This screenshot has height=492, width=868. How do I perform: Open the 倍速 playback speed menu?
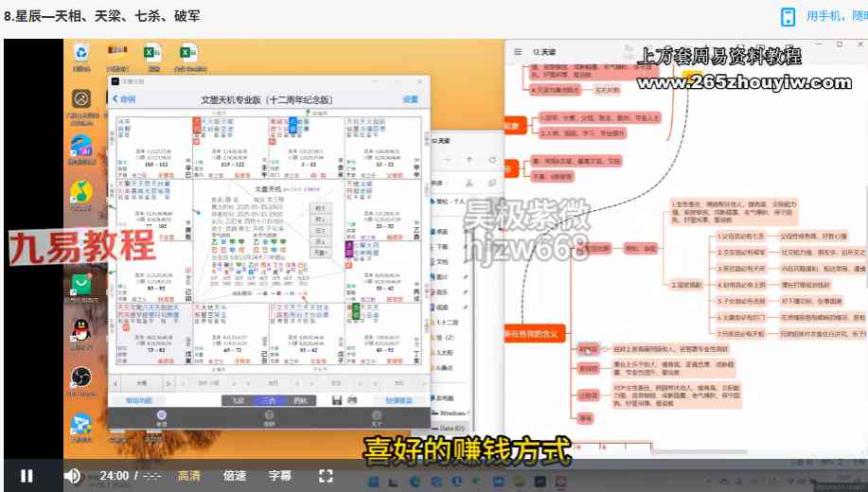pyautogui.click(x=235, y=476)
